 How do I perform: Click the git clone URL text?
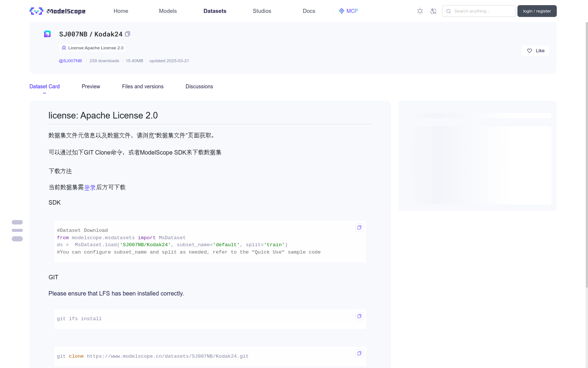[x=168, y=356]
